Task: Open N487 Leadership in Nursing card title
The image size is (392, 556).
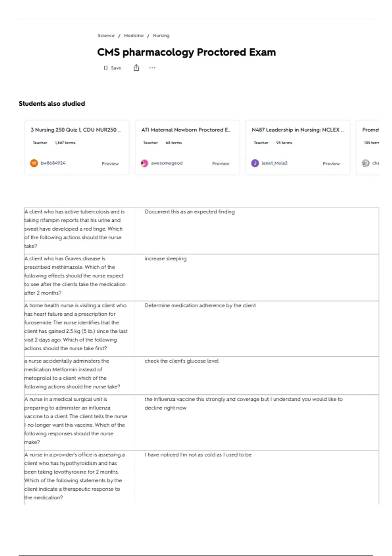Action: pyautogui.click(x=298, y=130)
